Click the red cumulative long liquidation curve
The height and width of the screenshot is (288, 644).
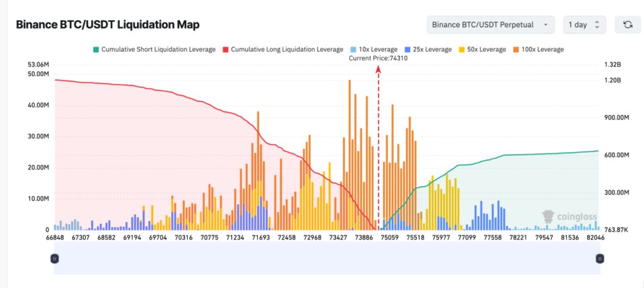[189, 99]
